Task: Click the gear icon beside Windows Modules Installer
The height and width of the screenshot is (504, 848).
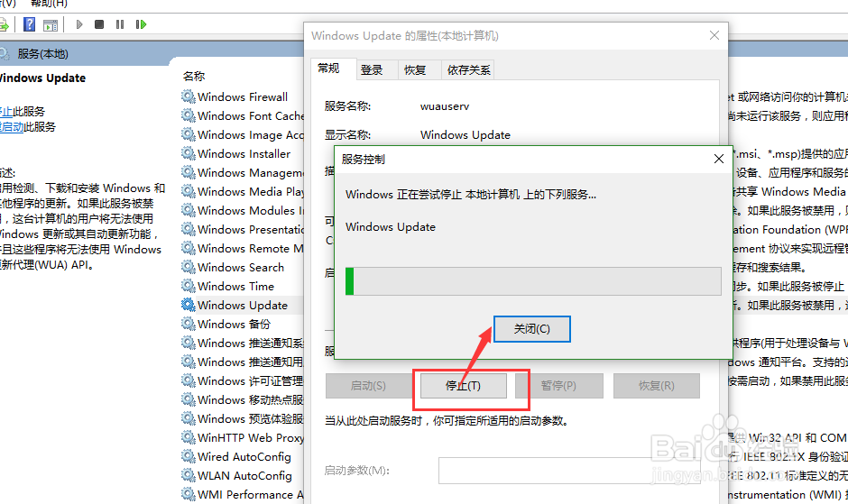Action: 189,210
